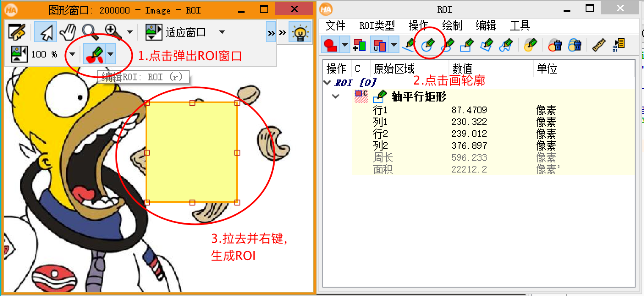Toggle the light bulb icon
The image size is (644, 296).
(x=300, y=33)
